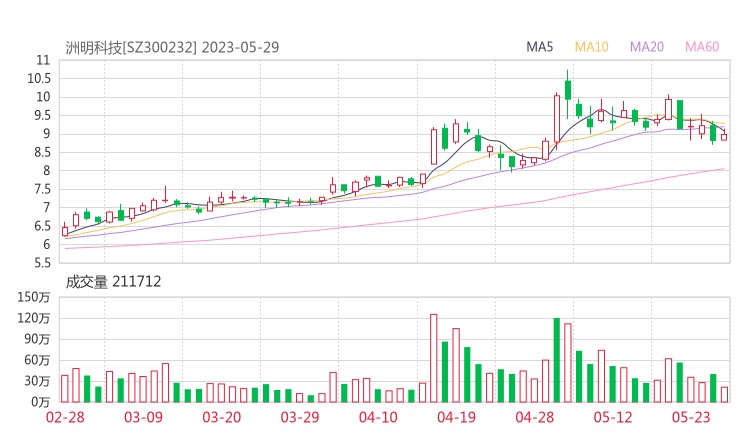Click the tallest red hollow volume bar
Screen dimensions: 740x440
(x=434, y=358)
